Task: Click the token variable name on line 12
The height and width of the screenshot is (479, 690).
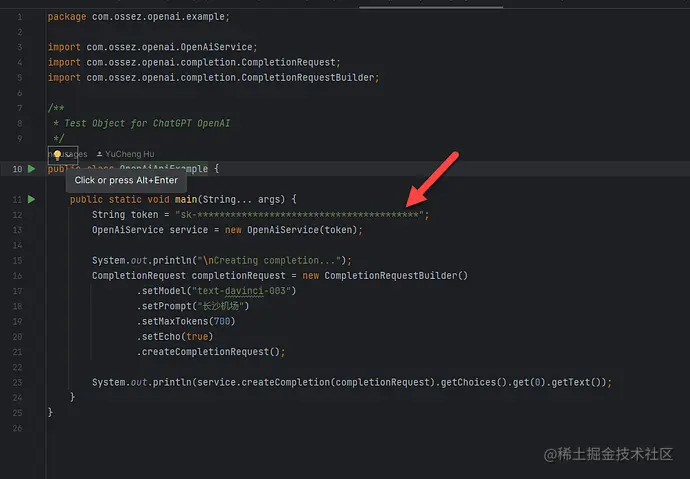Action: tap(144, 215)
